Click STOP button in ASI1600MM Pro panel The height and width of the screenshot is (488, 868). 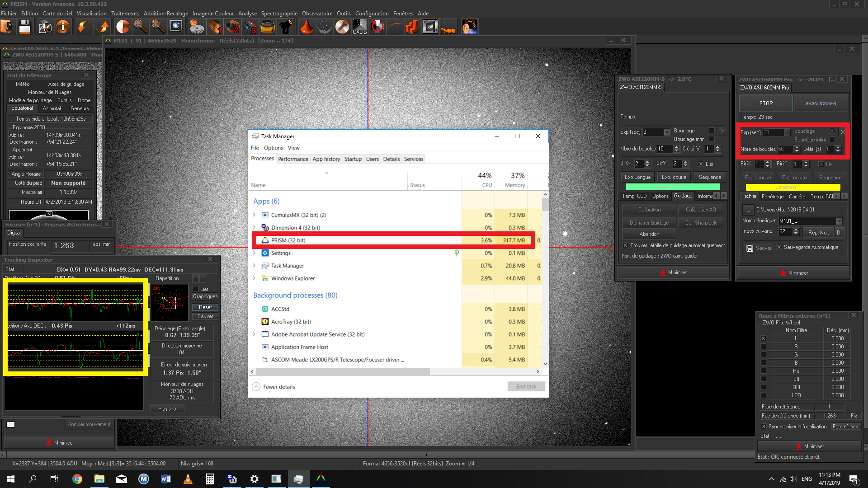(766, 103)
